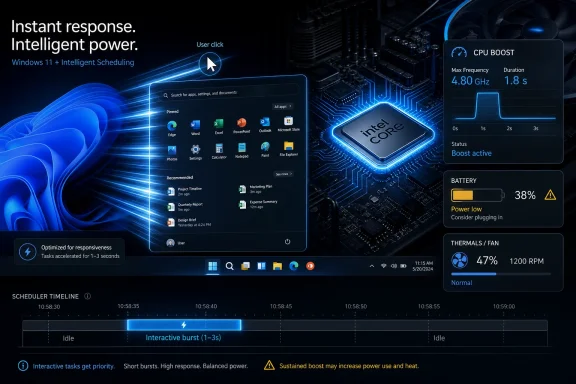Click the '1200 RPM' fan speed value
Viewport: 576px width, 384px height.
point(526,261)
